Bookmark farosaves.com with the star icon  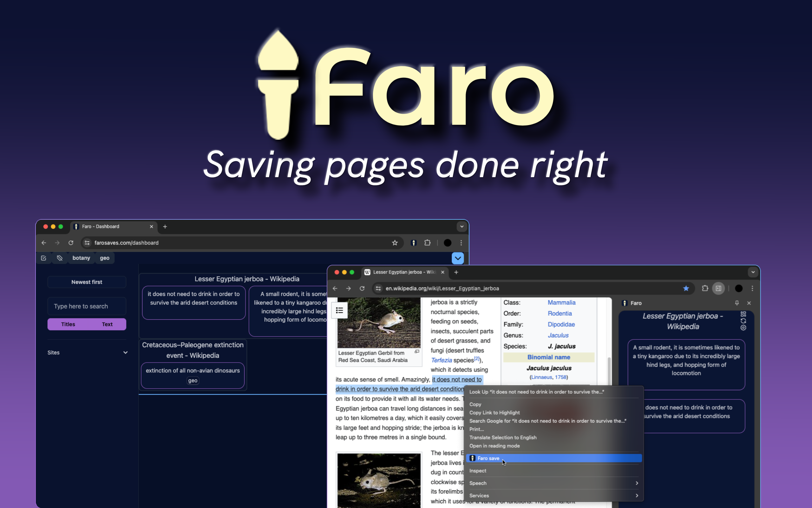[x=395, y=243]
